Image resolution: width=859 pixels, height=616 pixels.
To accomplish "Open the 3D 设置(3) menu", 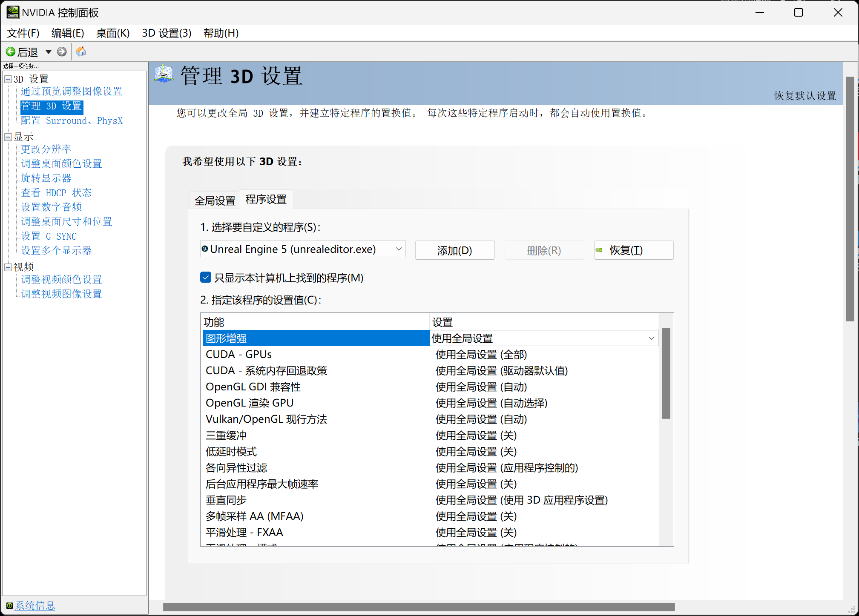I will (167, 33).
